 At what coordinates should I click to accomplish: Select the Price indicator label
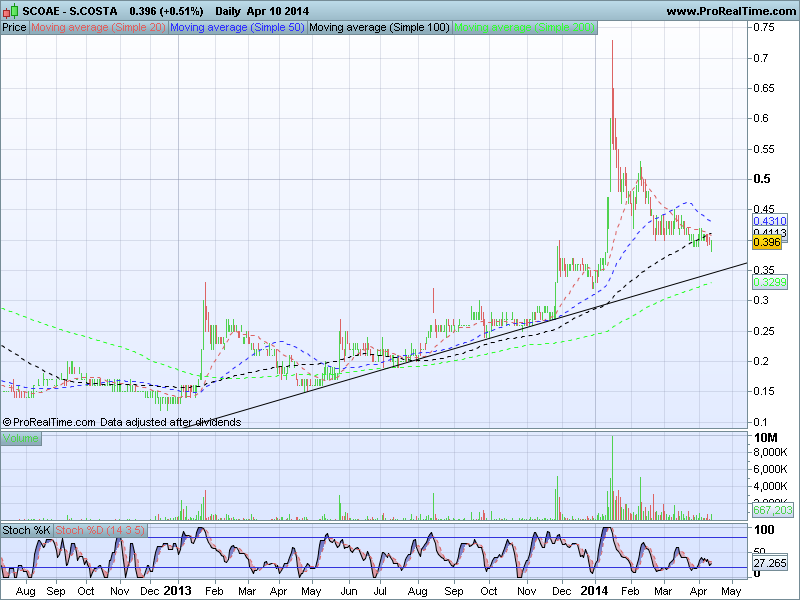(15, 28)
